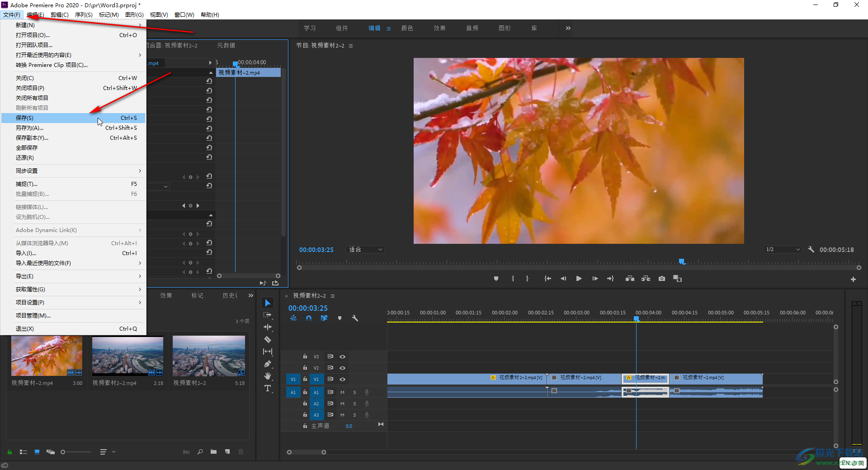This screenshot has width=868, height=470.
Task: Open timeline panel menu for 视频素材2~2
Action: (x=333, y=296)
